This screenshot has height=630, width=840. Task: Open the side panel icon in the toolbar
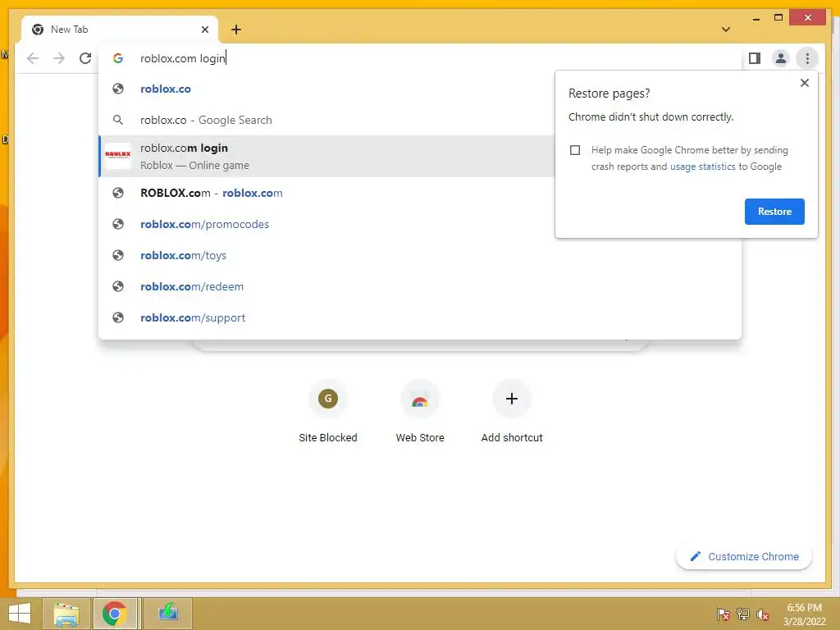[755, 58]
